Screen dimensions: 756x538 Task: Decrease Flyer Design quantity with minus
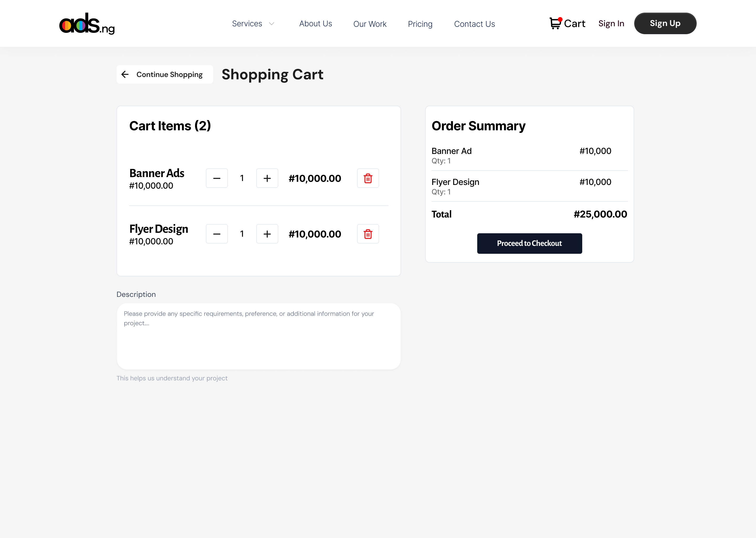point(217,234)
